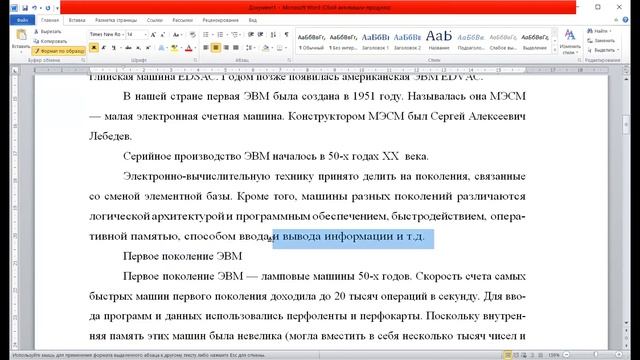Open Word help icon
Screen dimensions: 640x360
625,20
